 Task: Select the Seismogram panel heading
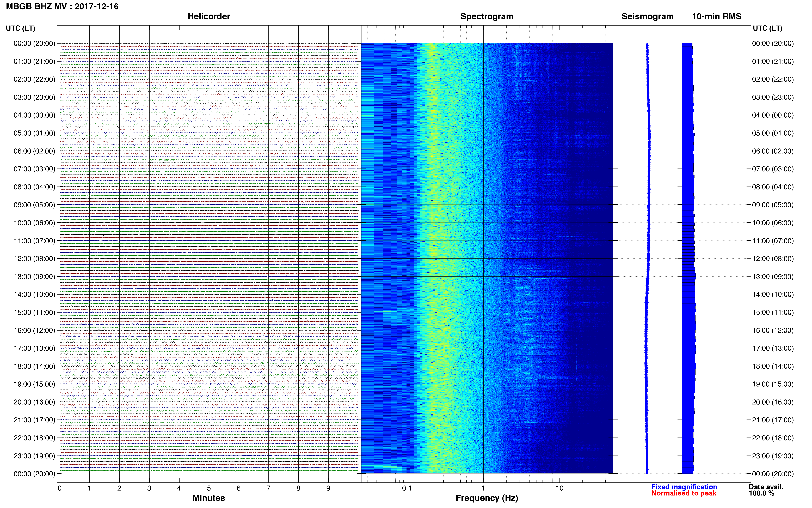pyautogui.click(x=647, y=16)
